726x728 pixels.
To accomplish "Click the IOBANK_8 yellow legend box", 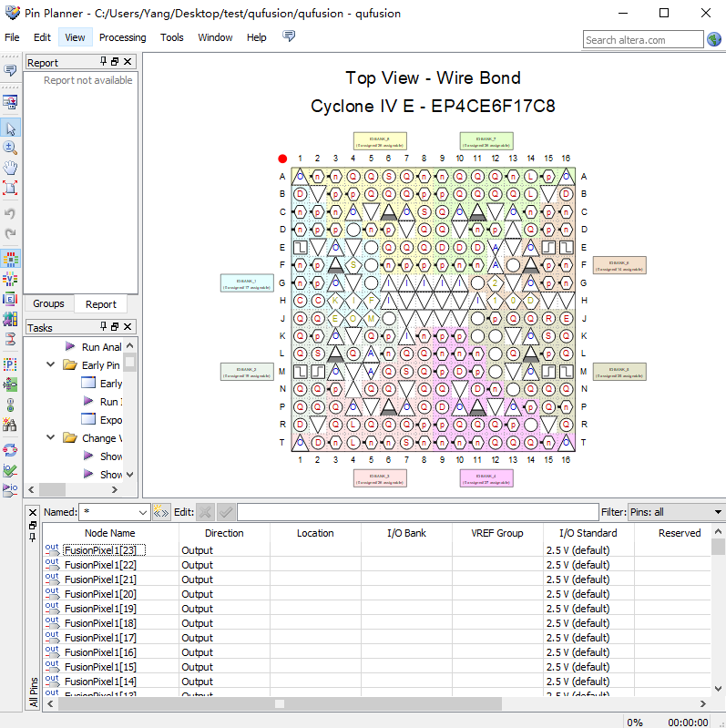I will pyautogui.click(x=380, y=141).
